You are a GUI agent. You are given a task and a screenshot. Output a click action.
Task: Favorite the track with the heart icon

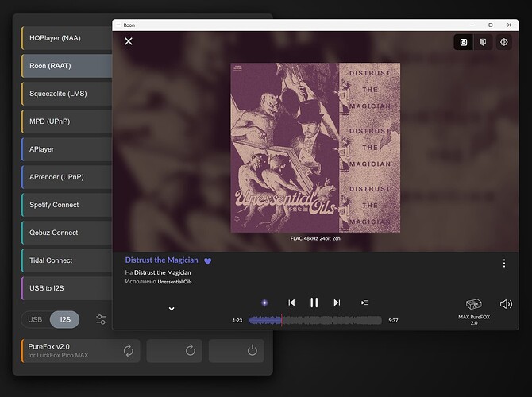(x=208, y=260)
